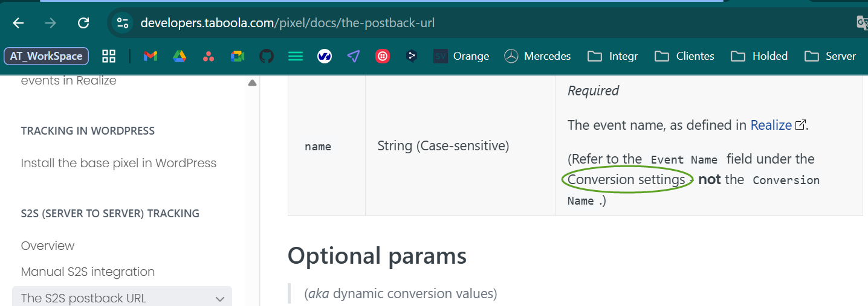Reload the current page
Viewport: 868px width, 306px height.
(x=83, y=23)
